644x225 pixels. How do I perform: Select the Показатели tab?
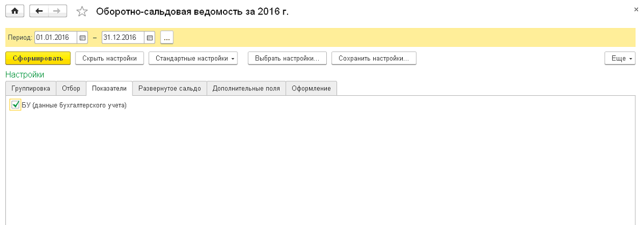point(109,88)
